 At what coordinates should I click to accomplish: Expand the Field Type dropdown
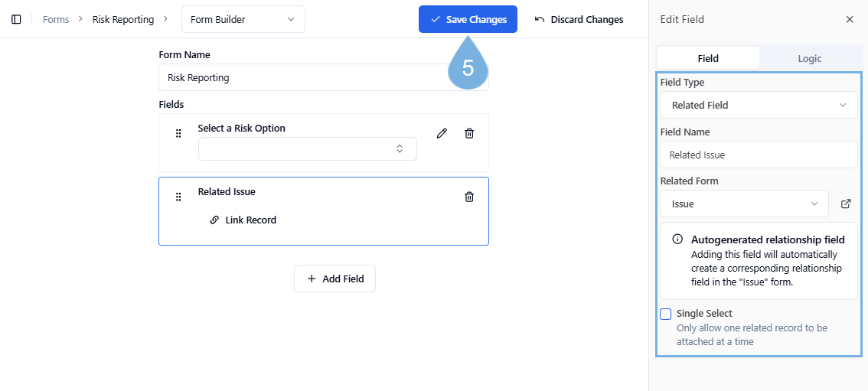click(758, 105)
